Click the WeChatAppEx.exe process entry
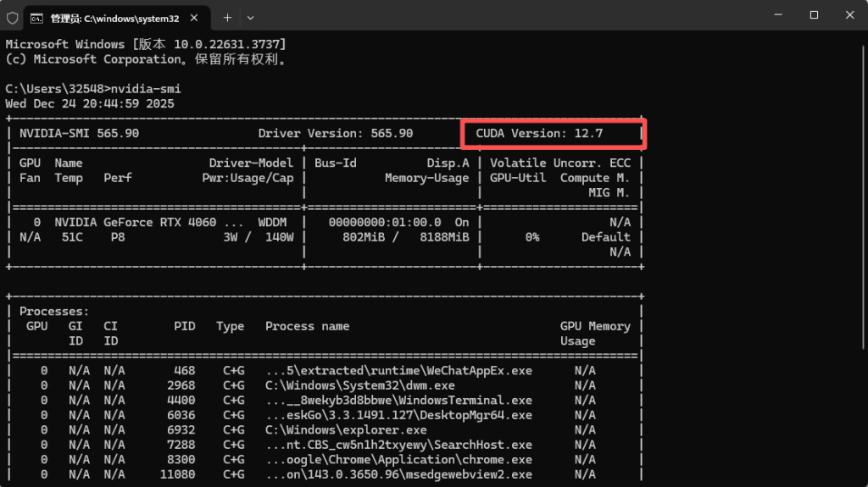This screenshot has width=868, height=487. pyautogui.click(x=398, y=370)
